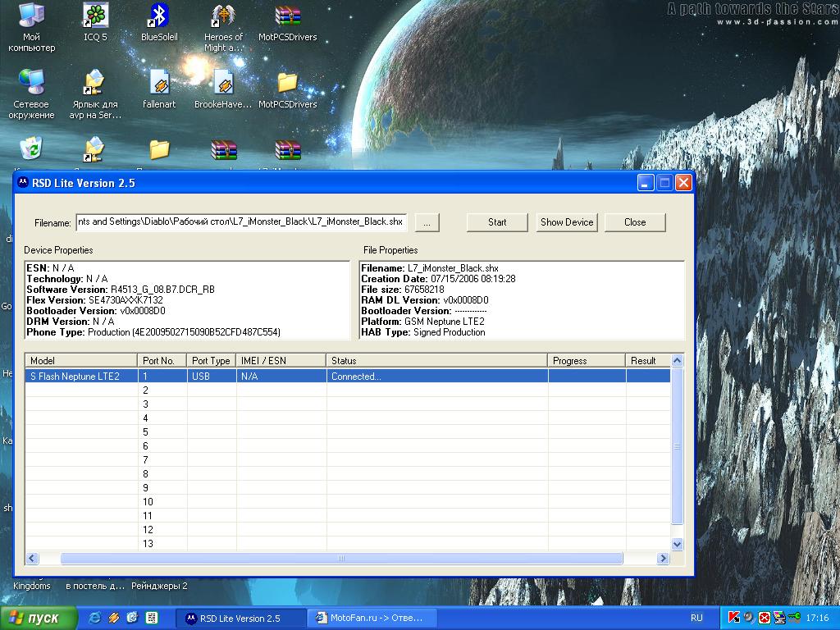
Task: Click the Flex Version SE4730AXXK7132 line
Action: coord(95,300)
